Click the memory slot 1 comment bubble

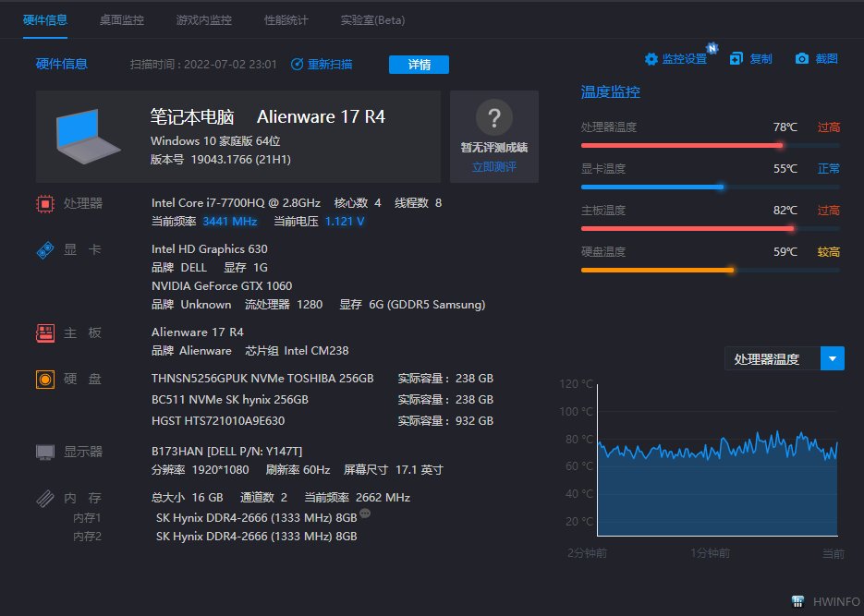(365, 513)
